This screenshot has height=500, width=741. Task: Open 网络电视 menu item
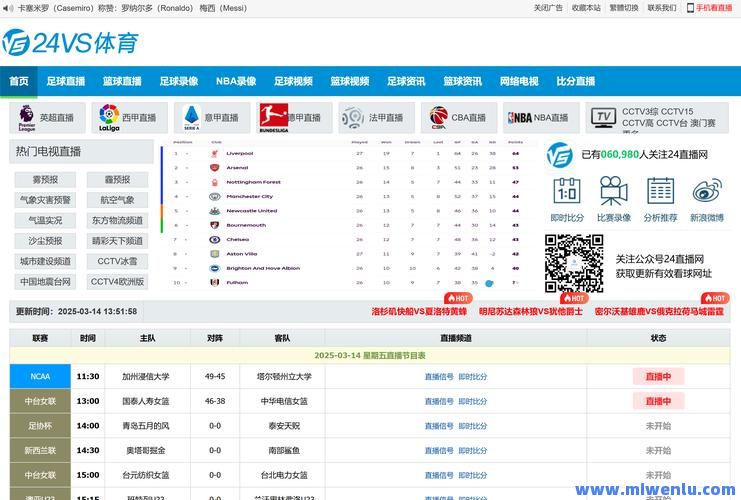(x=519, y=81)
